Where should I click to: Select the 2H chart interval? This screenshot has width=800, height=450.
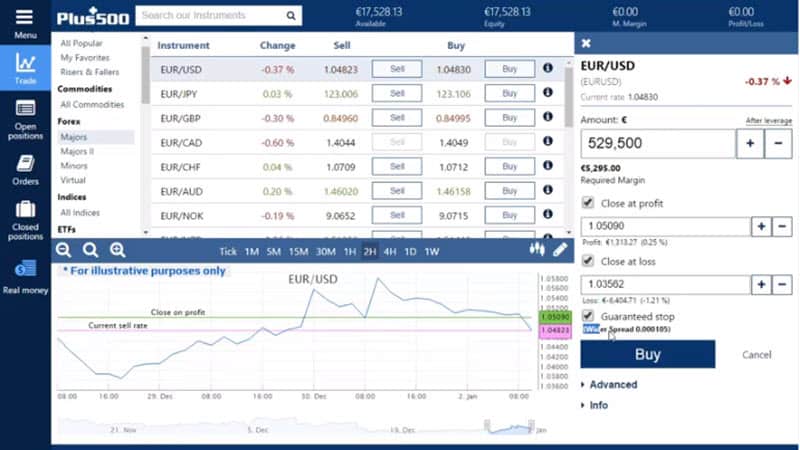pos(370,252)
